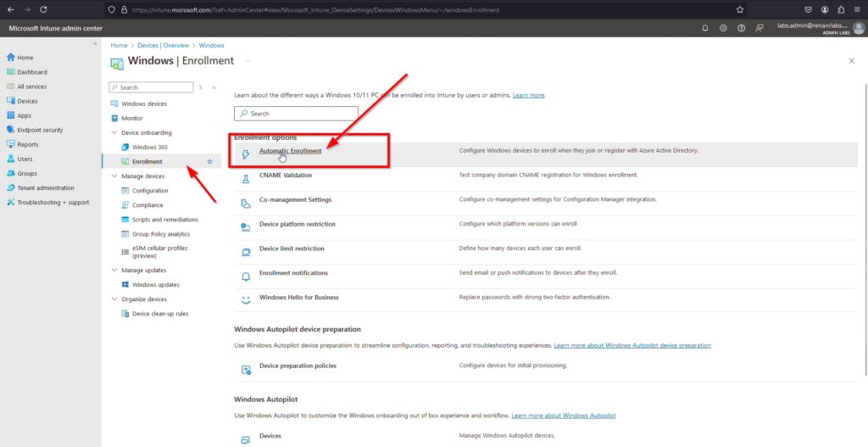This screenshot has height=447, width=868.
Task: Open Windows updates menu item
Action: pos(156,285)
